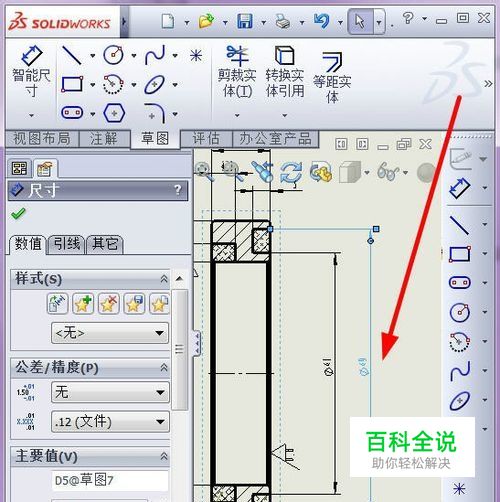Click Convert Entities (转换实体引用) tool

click(285, 72)
